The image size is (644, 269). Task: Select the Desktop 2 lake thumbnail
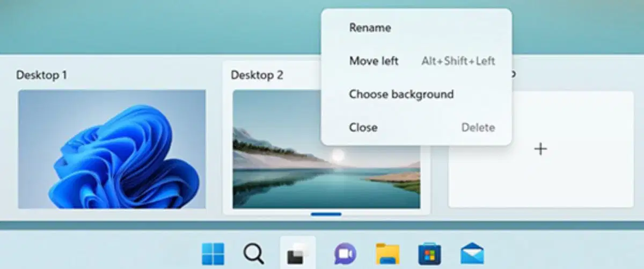coord(326,149)
